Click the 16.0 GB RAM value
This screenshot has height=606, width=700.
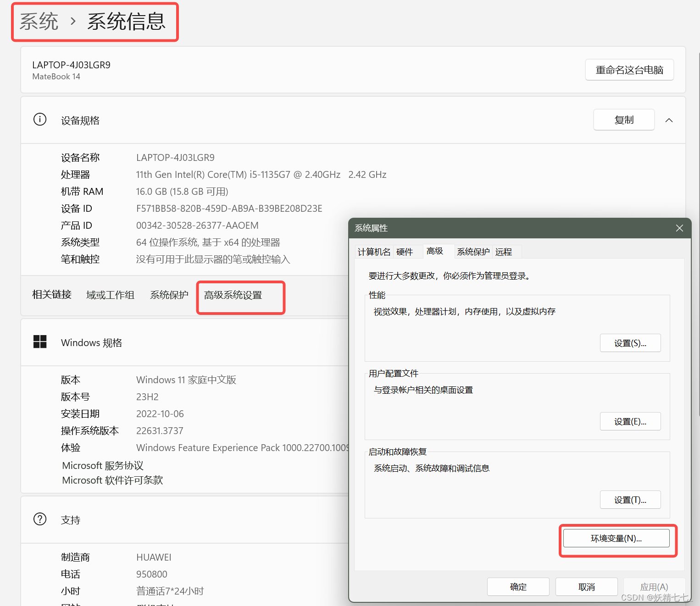coord(182,192)
